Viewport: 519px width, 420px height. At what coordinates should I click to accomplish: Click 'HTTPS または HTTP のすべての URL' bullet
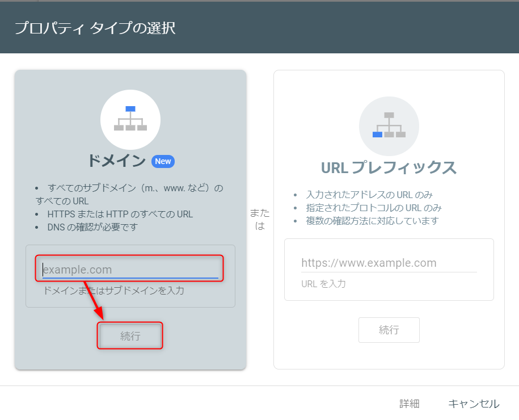point(120,214)
